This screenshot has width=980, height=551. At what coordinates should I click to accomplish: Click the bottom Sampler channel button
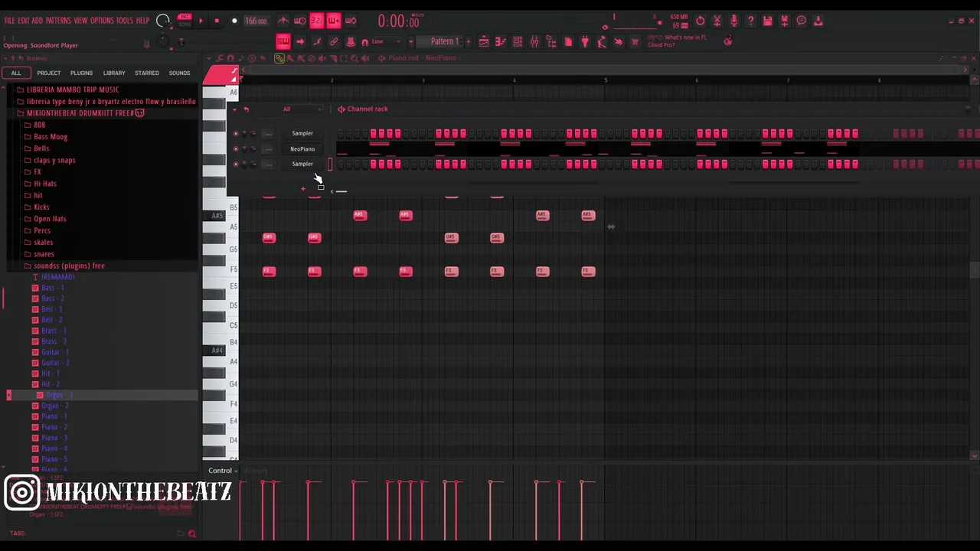point(302,164)
